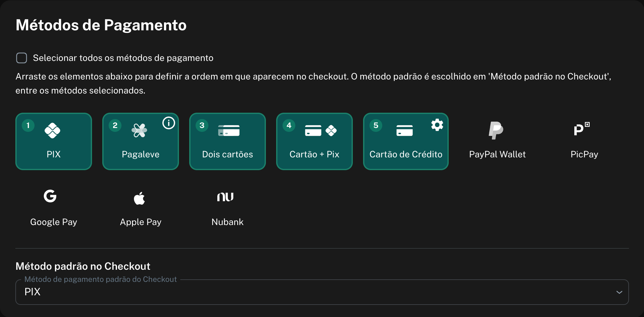Check 'Selecionar todos os métodos de pagamento' box
Image resolution: width=644 pixels, height=317 pixels.
21,58
